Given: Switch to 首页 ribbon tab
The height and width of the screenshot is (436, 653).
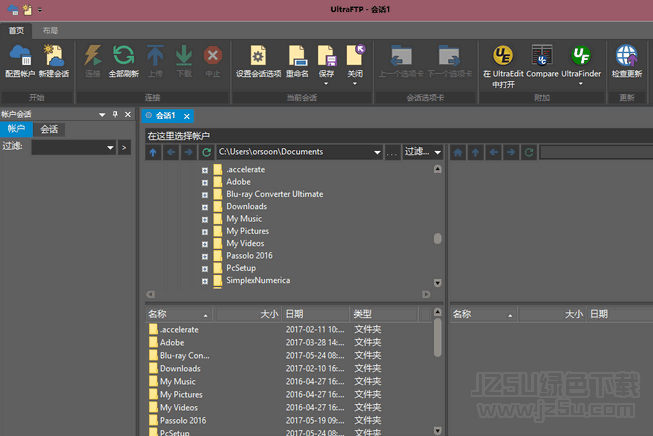Looking at the screenshot, I should point(16,30).
